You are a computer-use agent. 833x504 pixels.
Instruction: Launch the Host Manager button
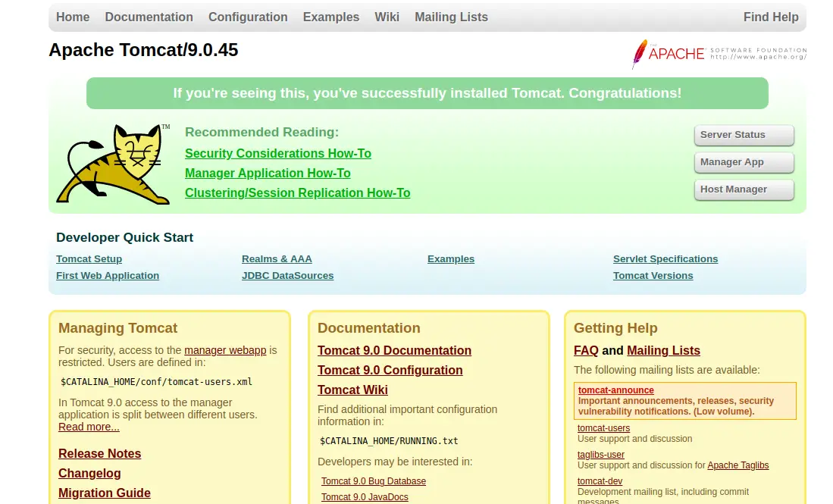pos(744,189)
